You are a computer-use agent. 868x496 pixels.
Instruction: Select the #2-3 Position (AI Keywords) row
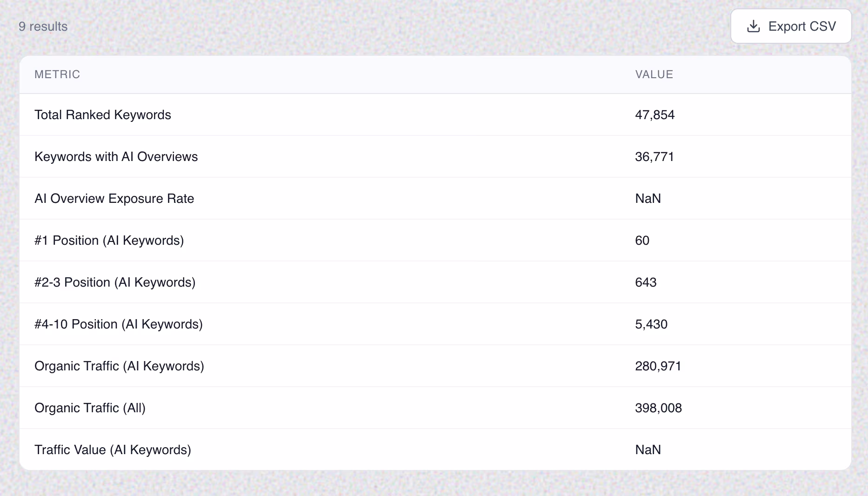(435, 282)
